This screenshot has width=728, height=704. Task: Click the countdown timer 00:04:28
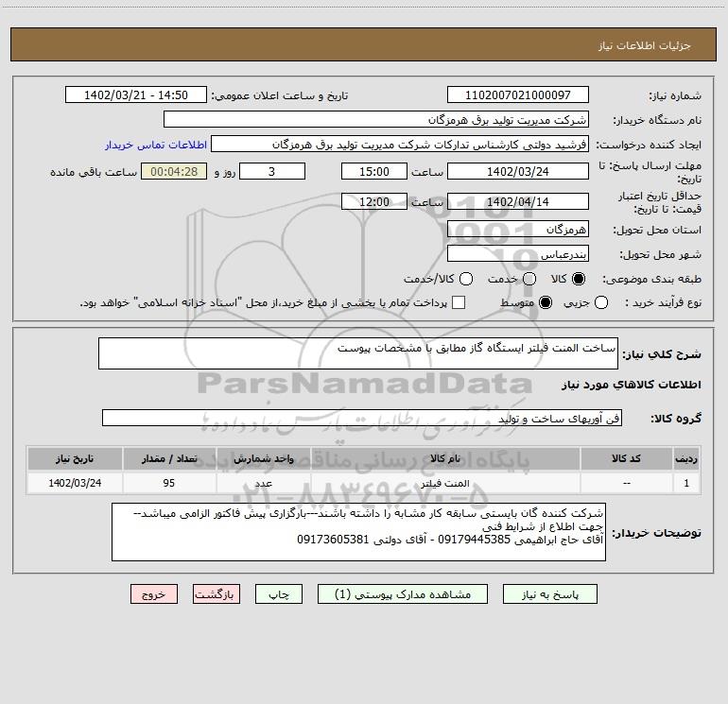(174, 171)
